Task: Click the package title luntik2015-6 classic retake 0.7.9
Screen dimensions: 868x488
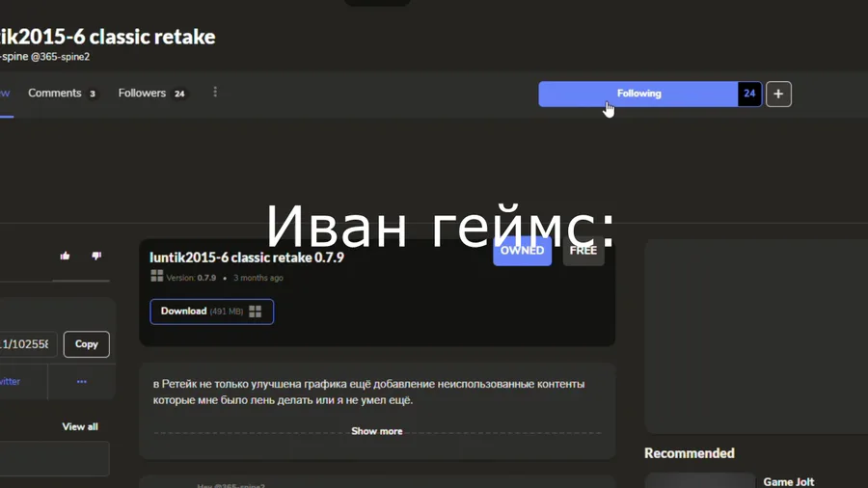Action: pos(247,258)
